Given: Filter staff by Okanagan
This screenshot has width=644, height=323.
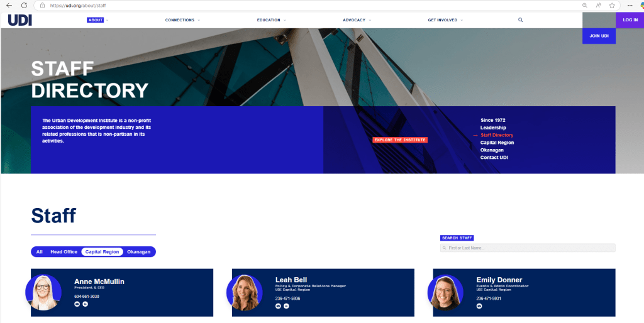Looking at the screenshot, I should pyautogui.click(x=139, y=252).
